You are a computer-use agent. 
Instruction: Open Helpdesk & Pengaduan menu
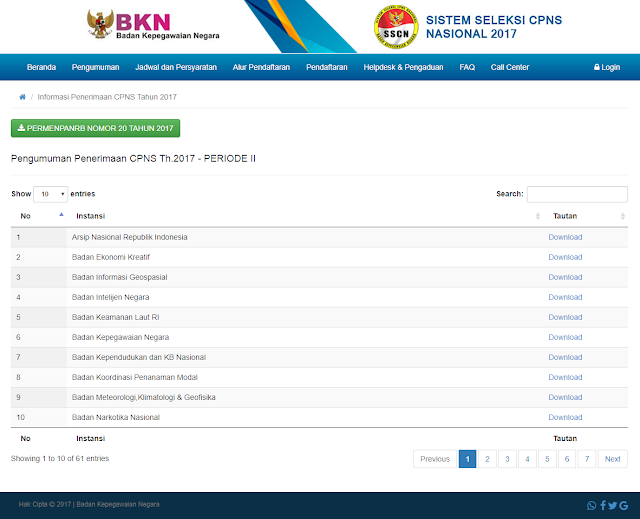[403, 67]
